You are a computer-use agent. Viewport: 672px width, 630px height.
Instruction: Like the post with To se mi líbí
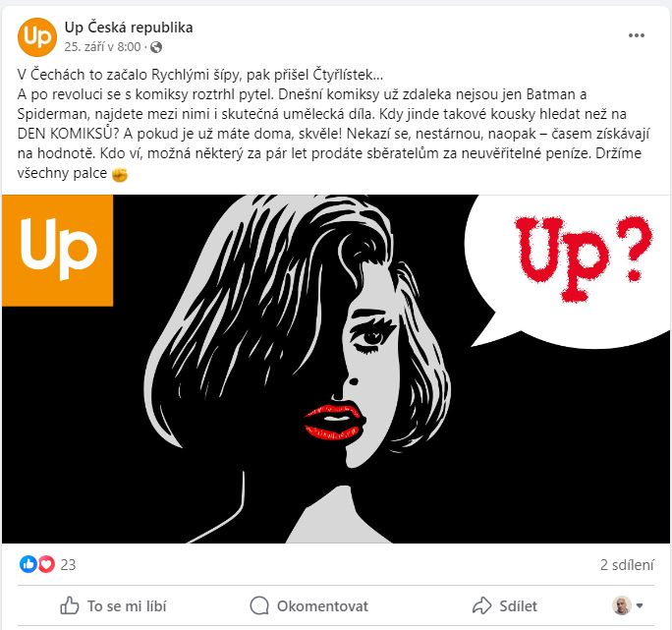pos(113,605)
